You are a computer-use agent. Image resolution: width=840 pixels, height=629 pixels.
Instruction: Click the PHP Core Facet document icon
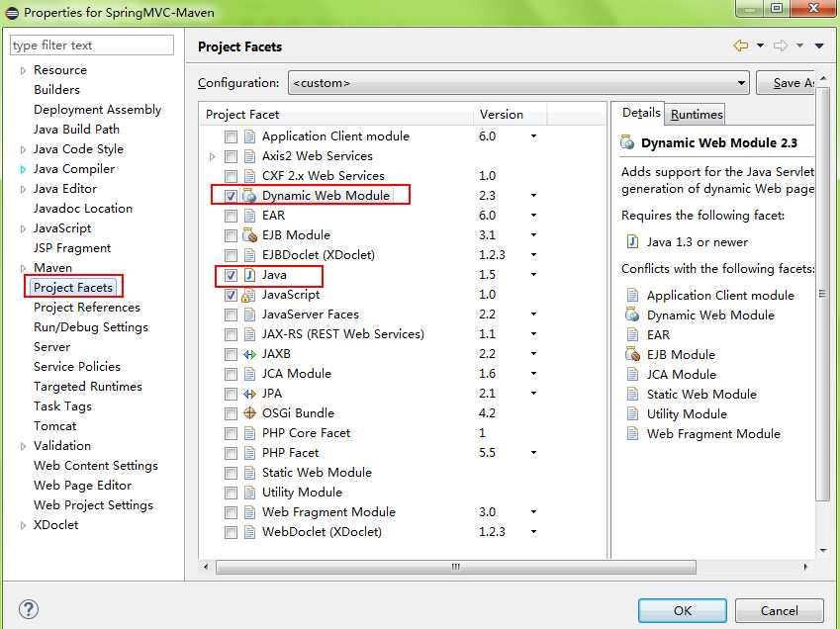tap(249, 433)
